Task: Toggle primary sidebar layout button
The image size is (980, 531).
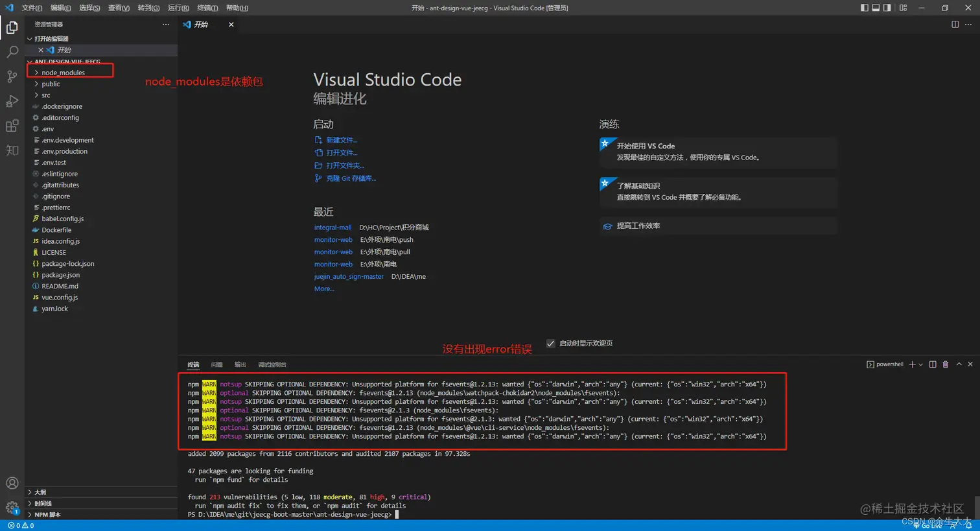Action: 865,8
